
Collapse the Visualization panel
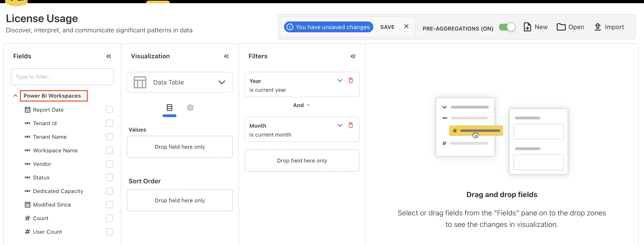pos(226,56)
